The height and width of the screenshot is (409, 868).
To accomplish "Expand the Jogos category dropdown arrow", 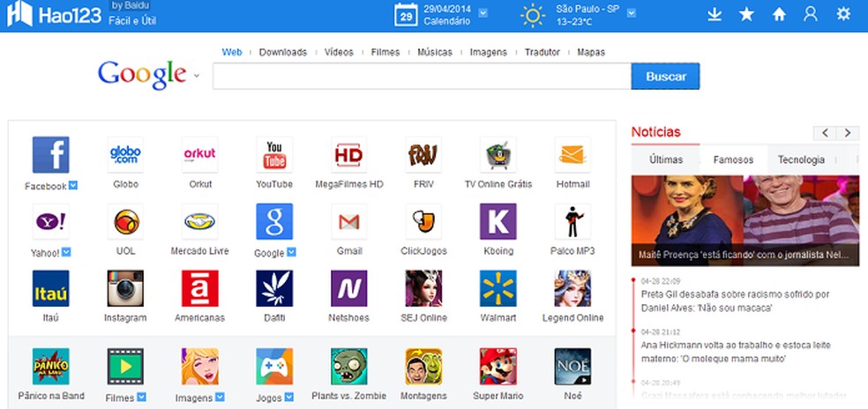I will point(289,397).
